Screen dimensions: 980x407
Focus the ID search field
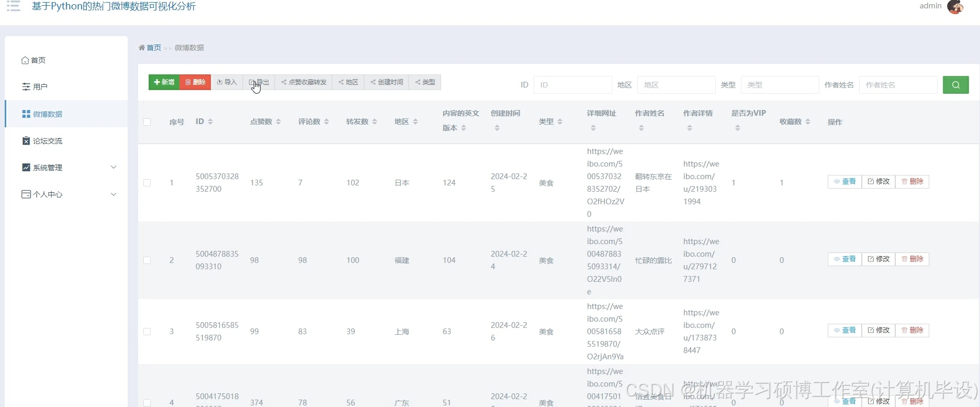pos(572,85)
